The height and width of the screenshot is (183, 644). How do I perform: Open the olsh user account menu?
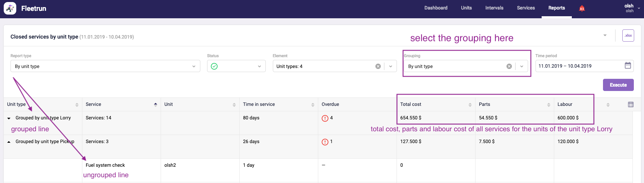point(631,8)
